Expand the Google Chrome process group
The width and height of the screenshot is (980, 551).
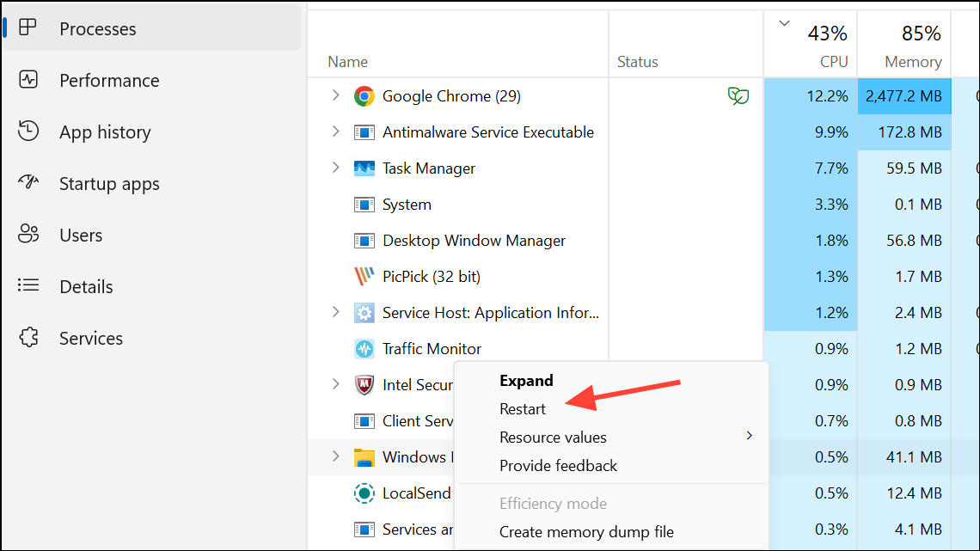click(335, 95)
